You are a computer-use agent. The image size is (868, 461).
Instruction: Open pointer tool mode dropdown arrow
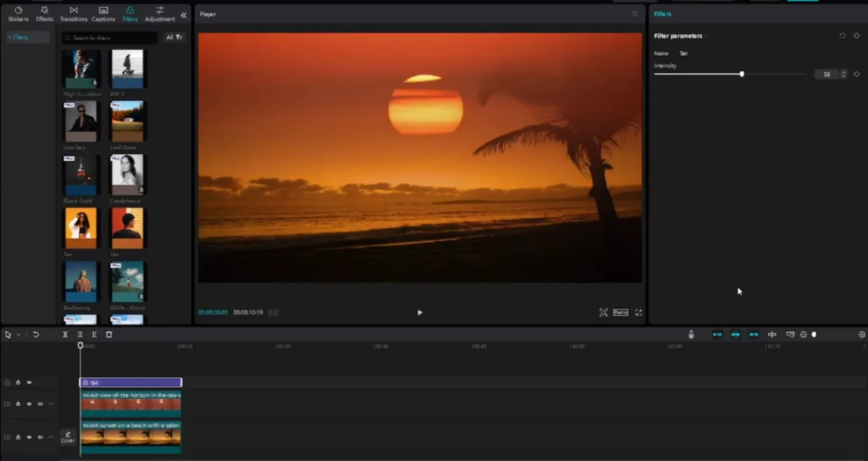pos(19,335)
